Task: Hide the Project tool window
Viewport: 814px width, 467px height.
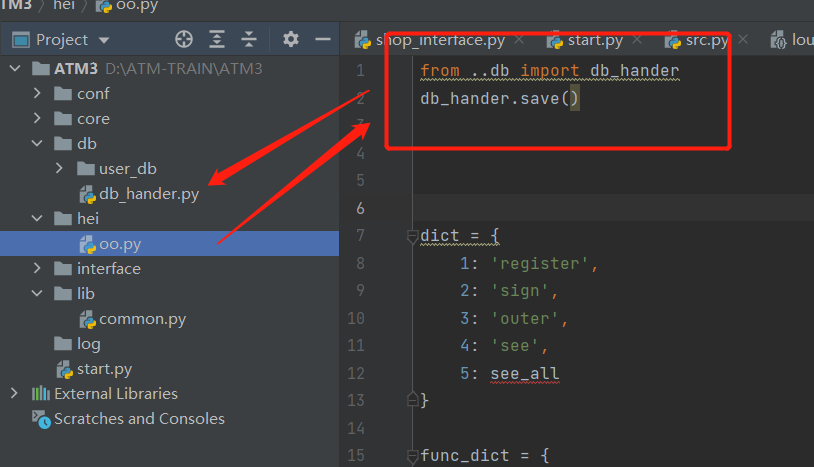Action: click(x=323, y=39)
